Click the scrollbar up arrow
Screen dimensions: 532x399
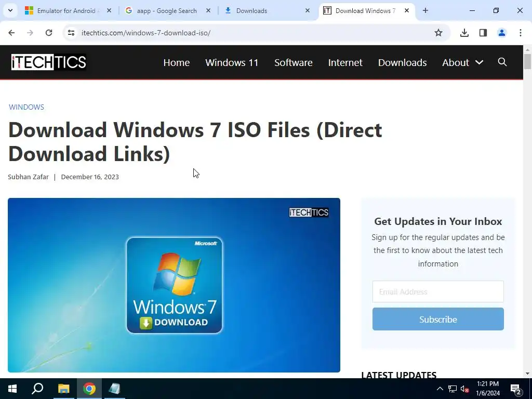tap(527, 49)
